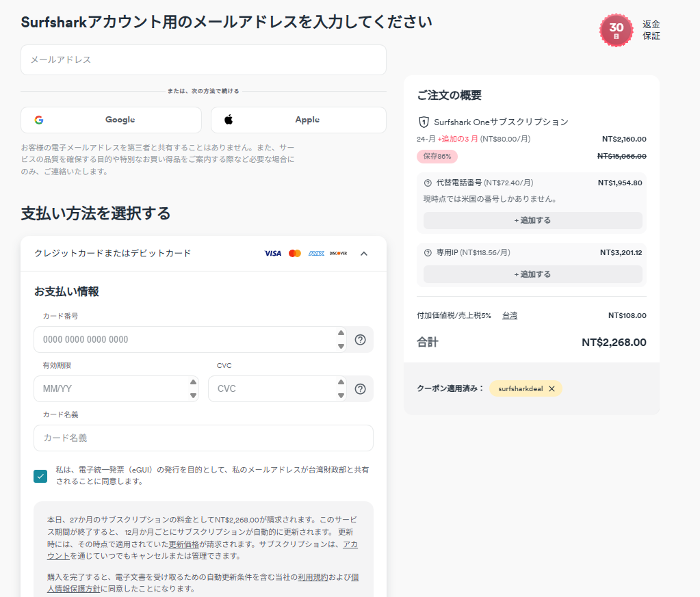Click the Apple logo icon
Viewport: 700px width, 597px height.
[228, 120]
